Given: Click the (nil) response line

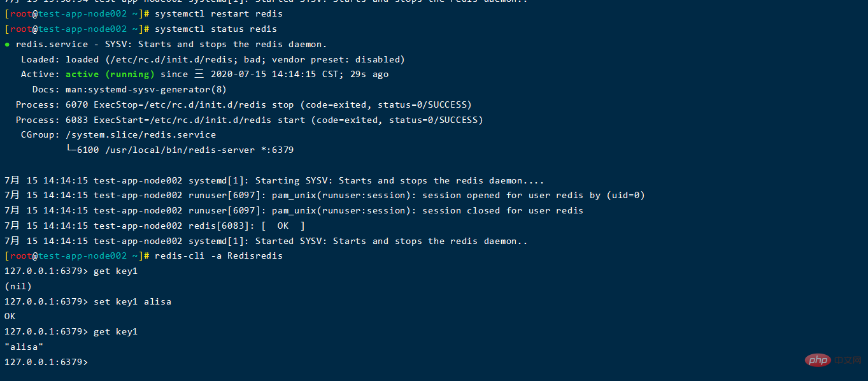Looking at the screenshot, I should [x=18, y=286].
